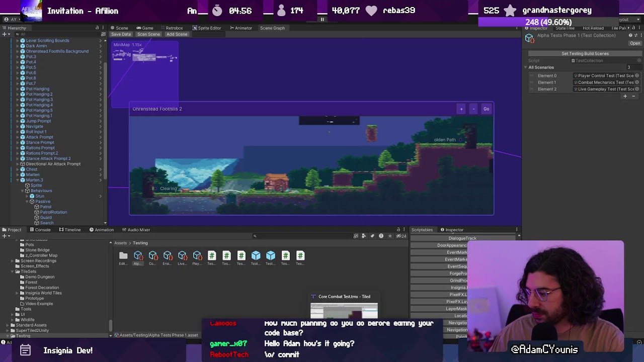The width and height of the screenshot is (644, 362).
Task: Toggle the Project panel lock icon
Action: pos(398,230)
